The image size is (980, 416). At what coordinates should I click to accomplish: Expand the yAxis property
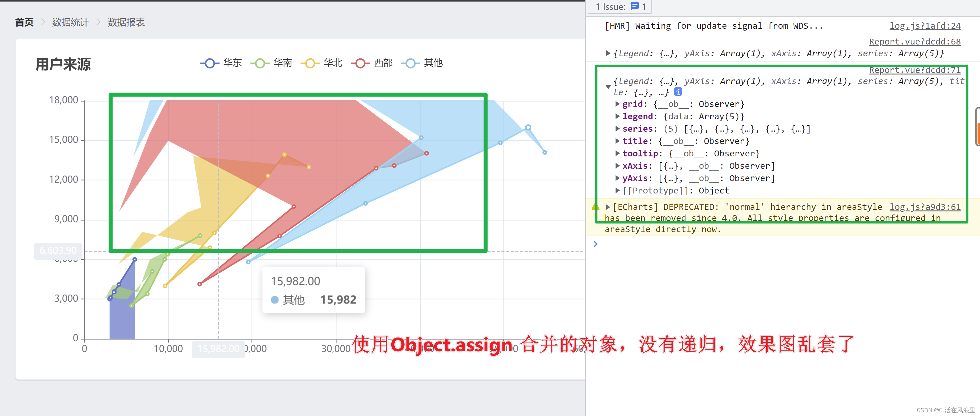(617, 178)
